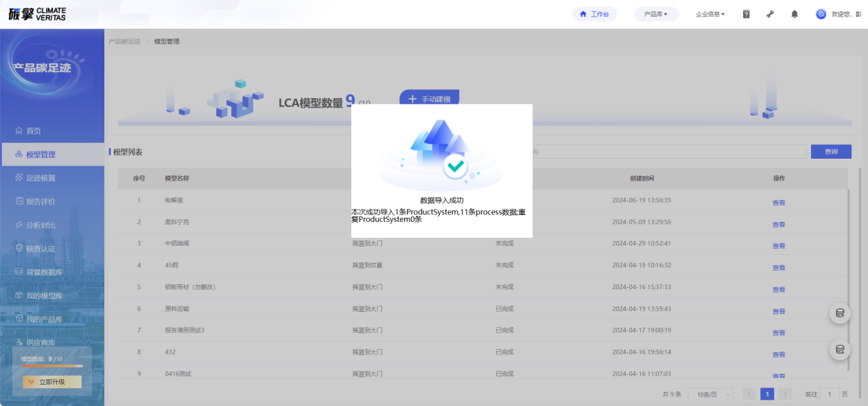This screenshot has width=868, height=406.
Task: Expand the 产品库 dropdown
Action: pyautogui.click(x=656, y=14)
